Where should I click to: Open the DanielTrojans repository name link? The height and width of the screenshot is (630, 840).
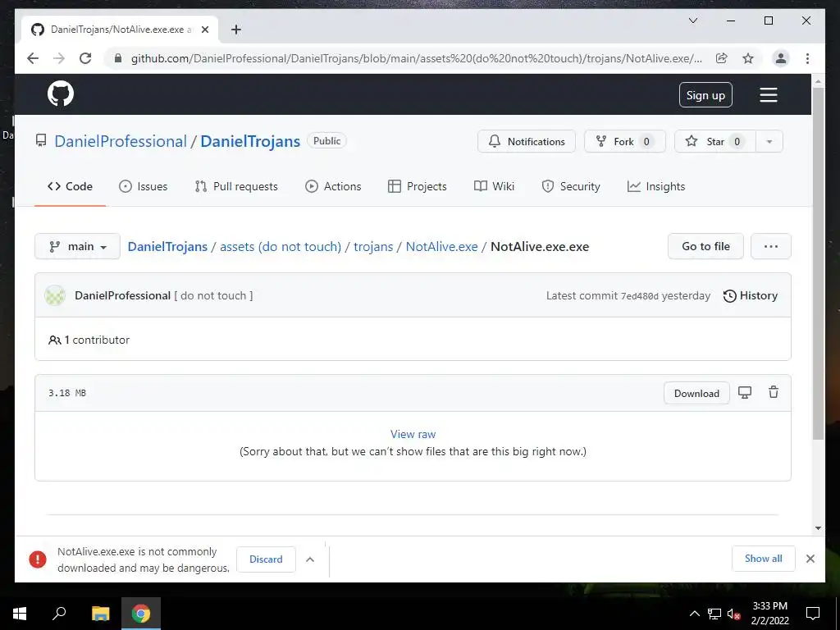coord(250,141)
